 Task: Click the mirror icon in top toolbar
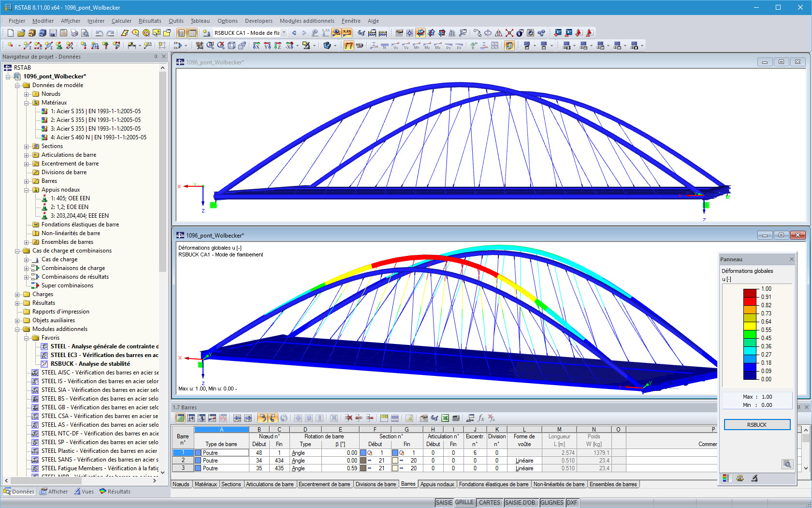click(499, 33)
